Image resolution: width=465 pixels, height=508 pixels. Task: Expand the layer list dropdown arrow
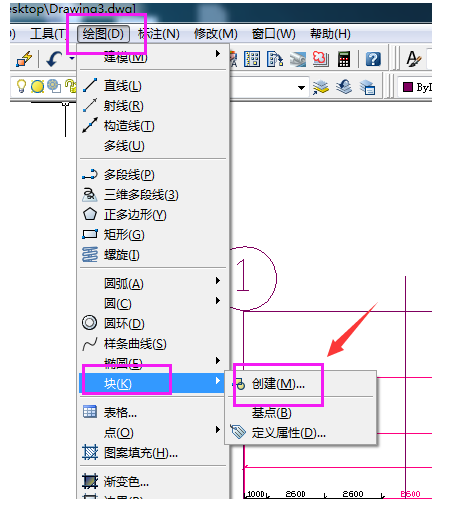301,88
